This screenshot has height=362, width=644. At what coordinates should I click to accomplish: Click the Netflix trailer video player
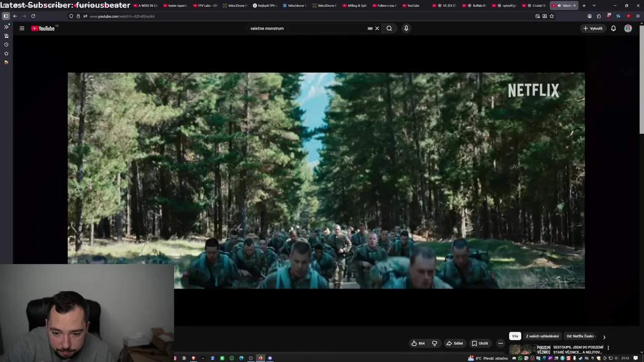(x=326, y=180)
